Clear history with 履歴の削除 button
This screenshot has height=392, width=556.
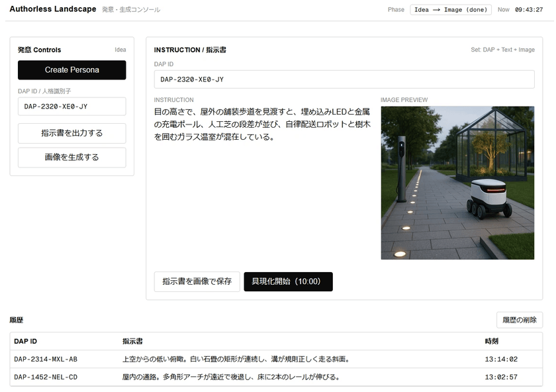(x=519, y=320)
